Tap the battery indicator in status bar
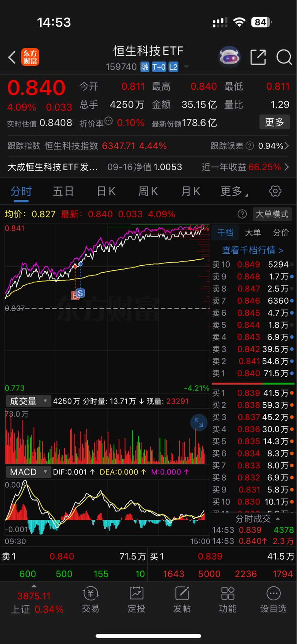 (x=261, y=22)
